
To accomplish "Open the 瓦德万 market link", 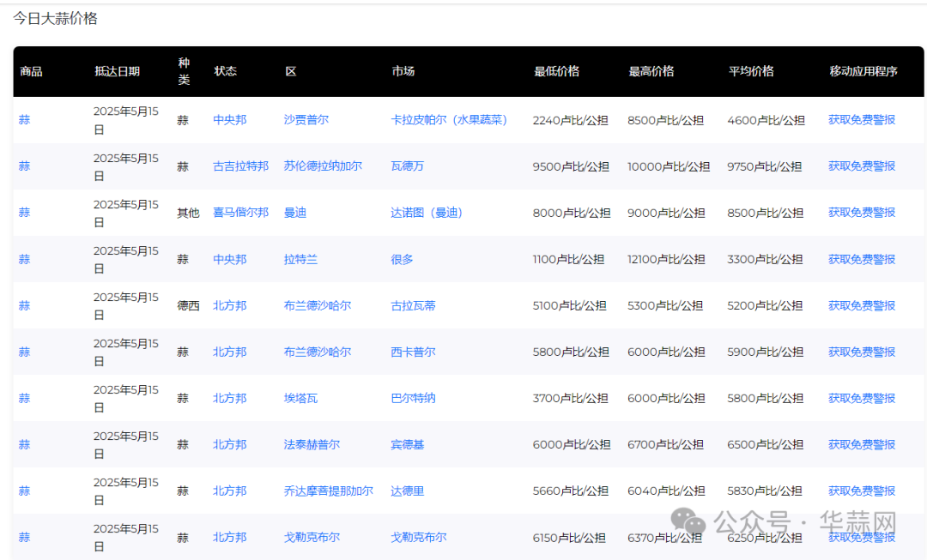I will pyautogui.click(x=408, y=166).
